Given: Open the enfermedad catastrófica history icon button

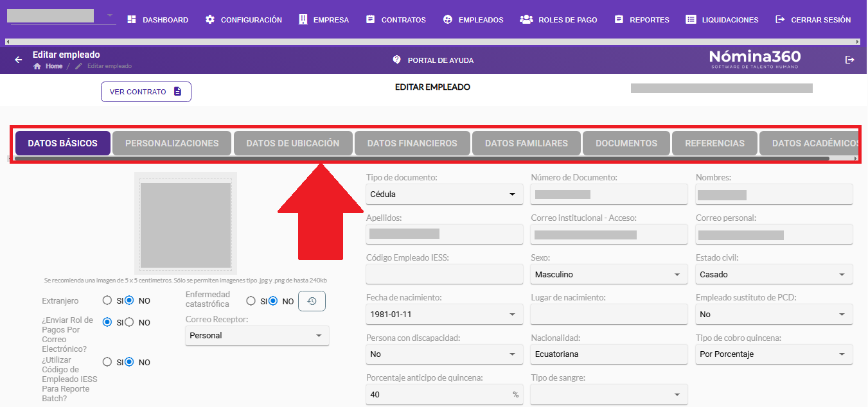Looking at the screenshot, I should tap(312, 301).
